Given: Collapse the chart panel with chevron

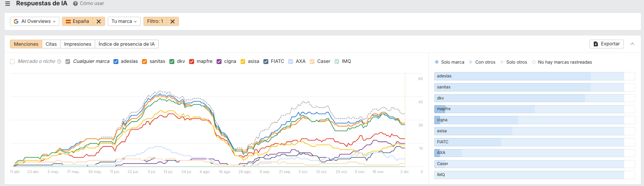Looking at the screenshot, I should (x=632, y=44).
